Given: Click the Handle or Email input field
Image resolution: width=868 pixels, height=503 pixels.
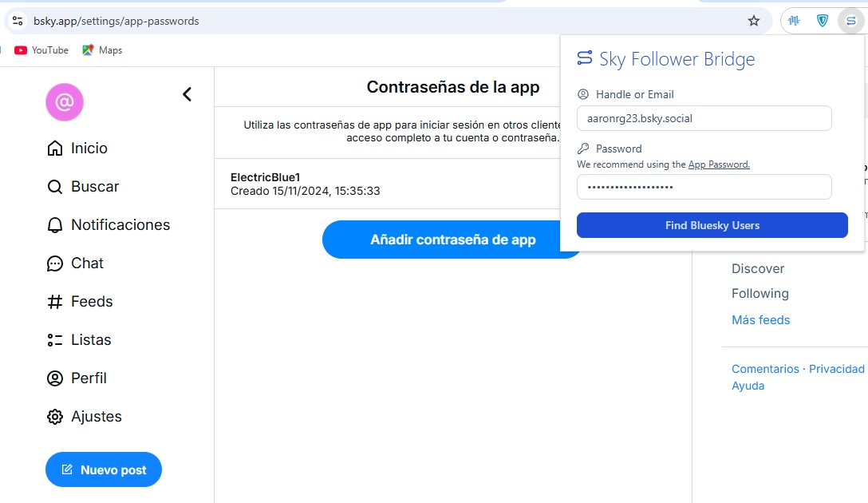Looking at the screenshot, I should click(x=704, y=118).
